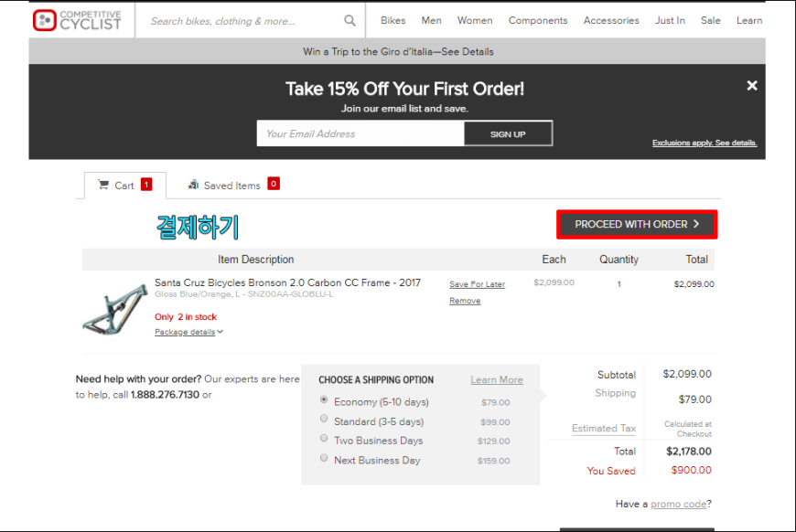The height and width of the screenshot is (532, 796).
Task: Click the search magnifier icon
Action: pos(350,21)
